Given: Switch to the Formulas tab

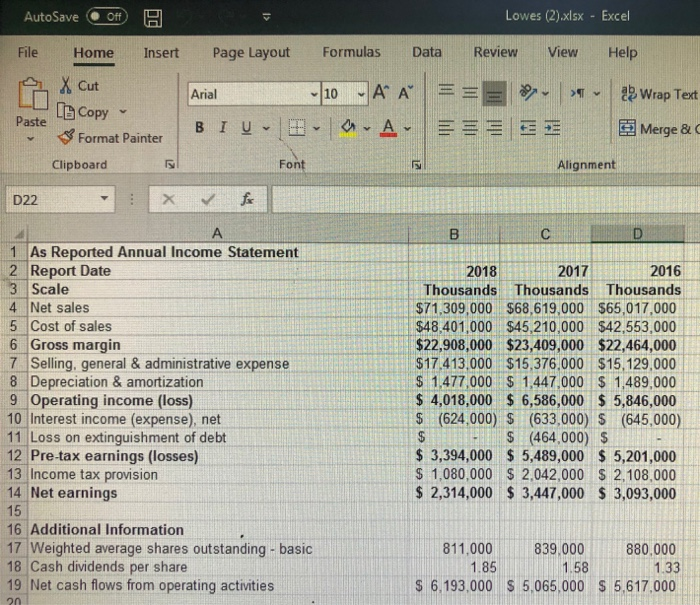Looking at the screenshot, I should [351, 52].
